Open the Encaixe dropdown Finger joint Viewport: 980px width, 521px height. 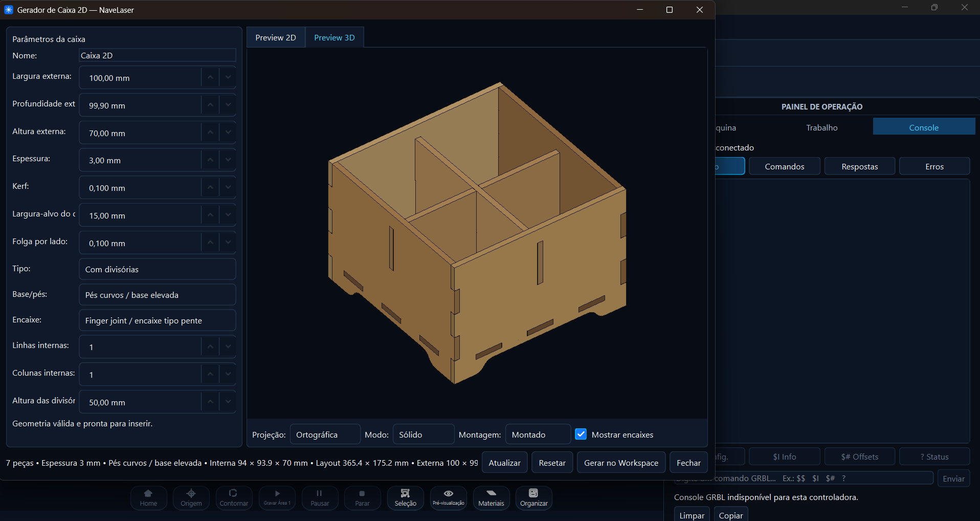click(158, 320)
